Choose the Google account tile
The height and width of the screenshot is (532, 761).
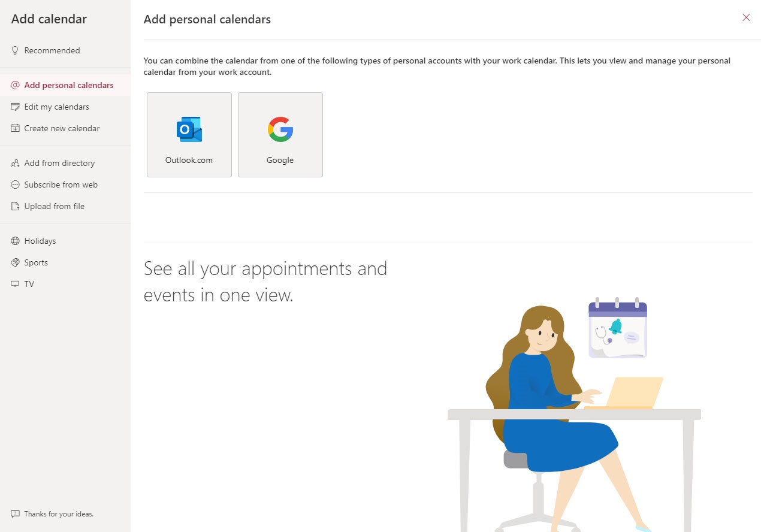pos(280,135)
